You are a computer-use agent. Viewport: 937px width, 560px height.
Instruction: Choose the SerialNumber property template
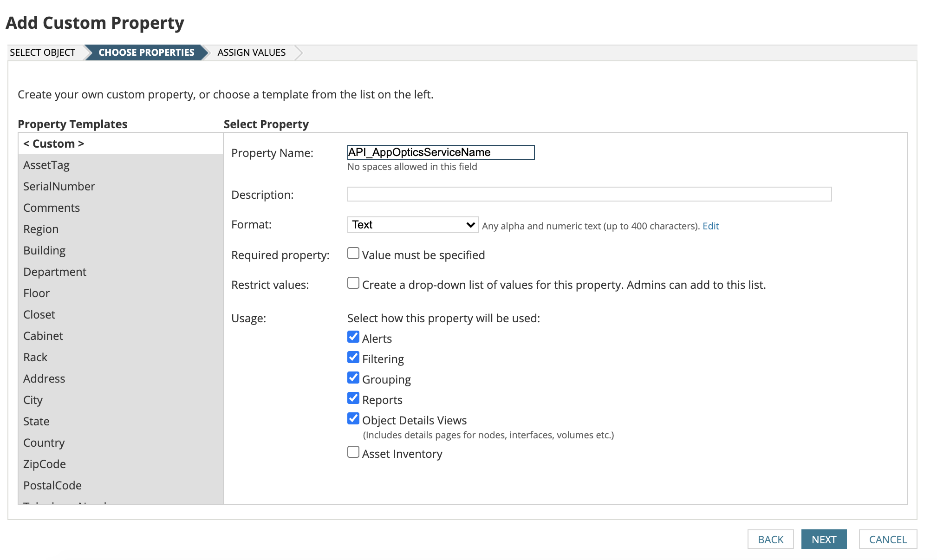(59, 187)
